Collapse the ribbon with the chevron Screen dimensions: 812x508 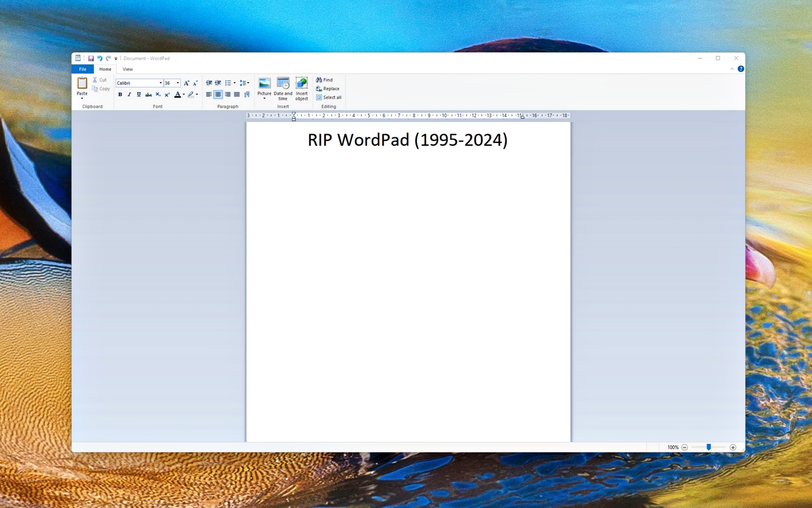tap(732, 69)
